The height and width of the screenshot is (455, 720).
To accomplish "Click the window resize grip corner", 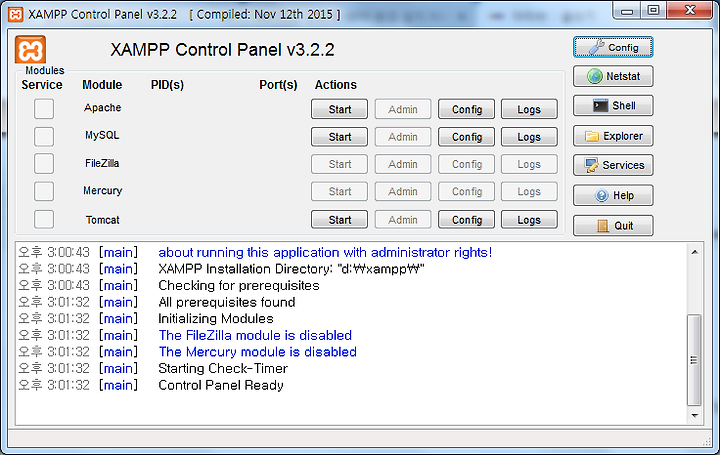I will coord(707,441).
